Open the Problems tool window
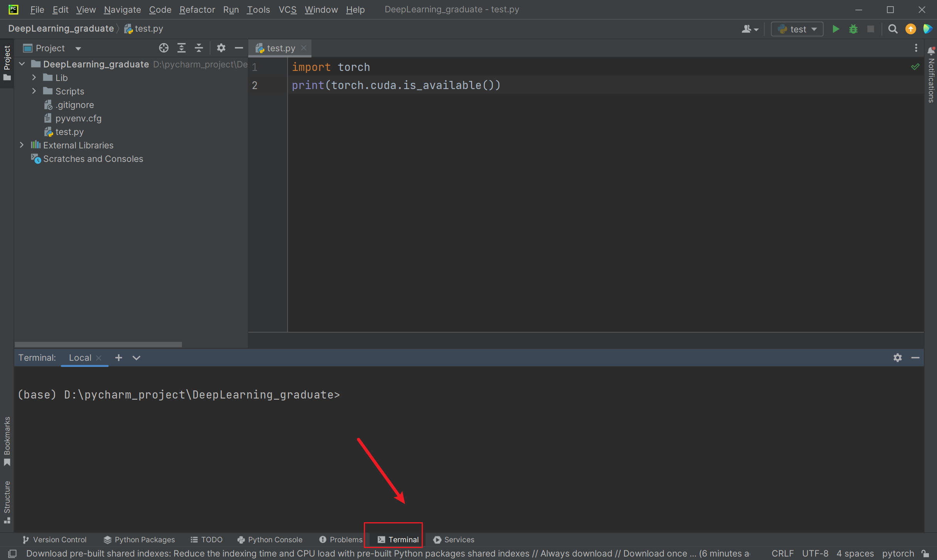Screen dimensions: 937x560 point(341,540)
